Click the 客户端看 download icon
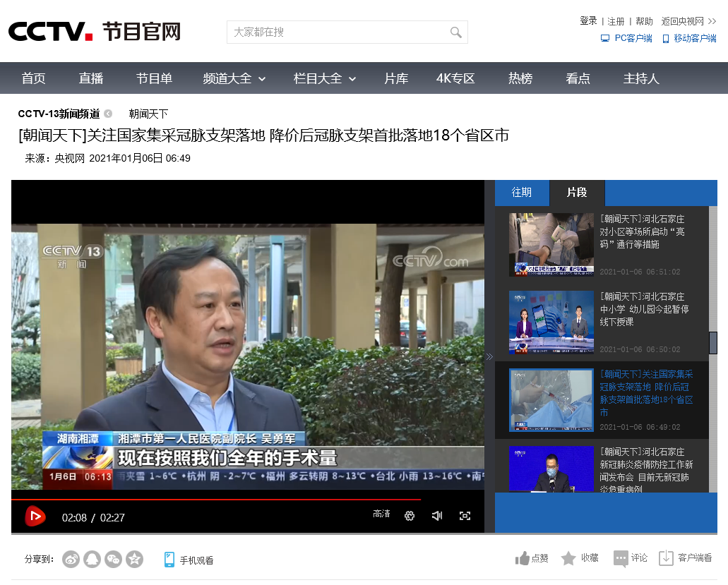728x585 pixels. click(666, 558)
